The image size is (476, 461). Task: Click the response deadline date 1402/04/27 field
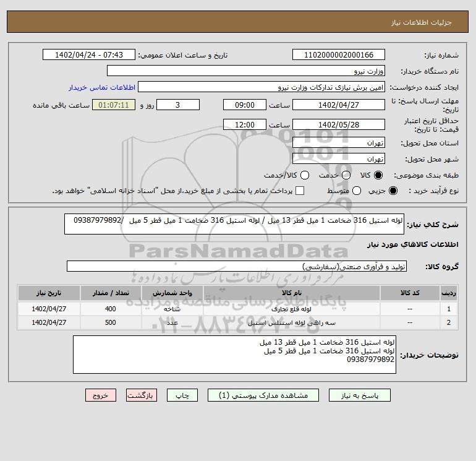[339, 105]
